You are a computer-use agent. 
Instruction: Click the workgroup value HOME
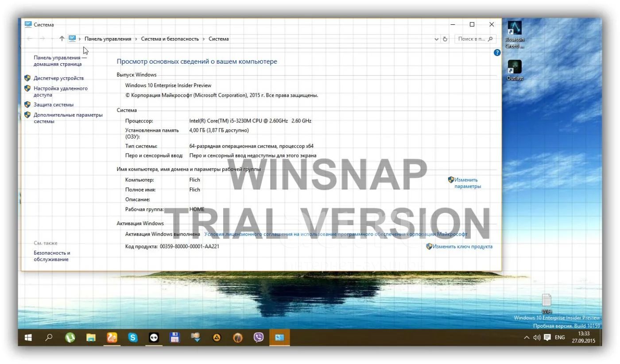pyautogui.click(x=197, y=209)
